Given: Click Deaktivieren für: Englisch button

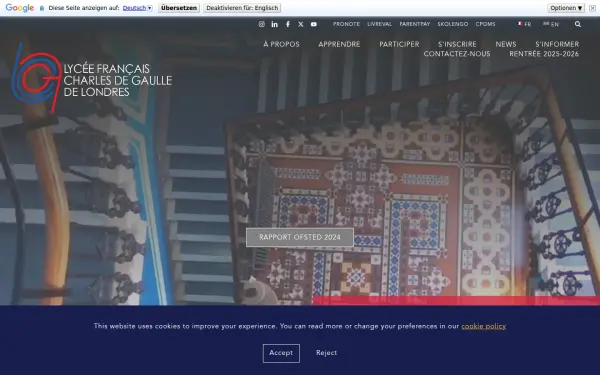Looking at the screenshot, I should point(242,8).
